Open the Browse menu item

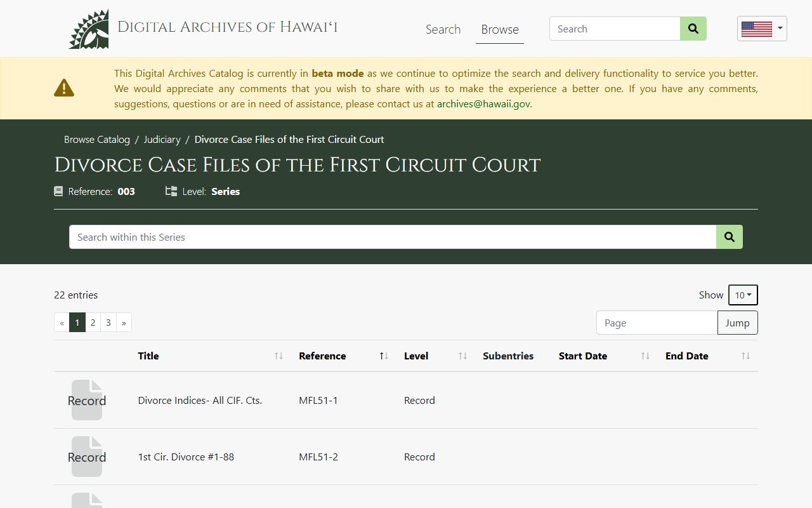point(500,29)
